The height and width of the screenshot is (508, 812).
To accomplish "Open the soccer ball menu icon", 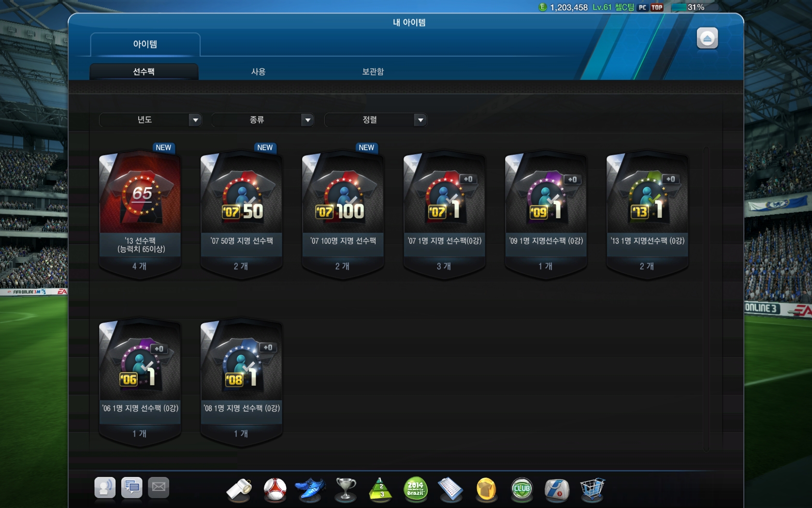I will (x=275, y=489).
